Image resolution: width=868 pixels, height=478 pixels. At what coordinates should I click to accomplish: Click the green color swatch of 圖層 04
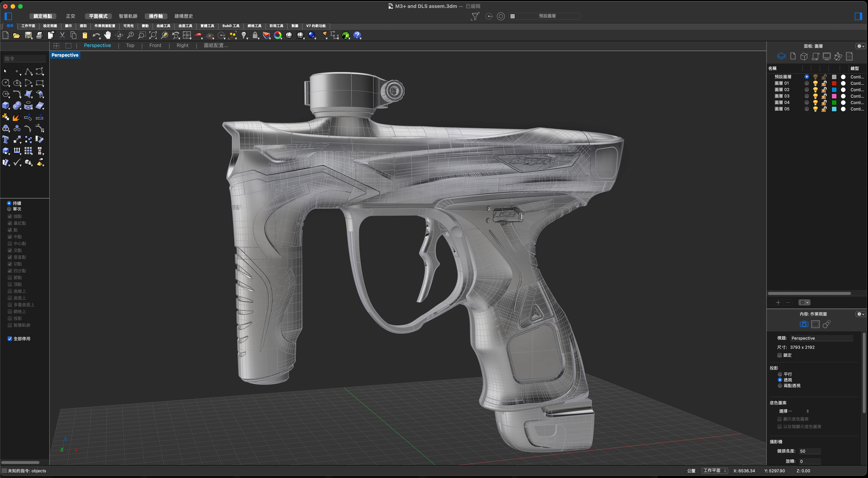click(x=834, y=102)
